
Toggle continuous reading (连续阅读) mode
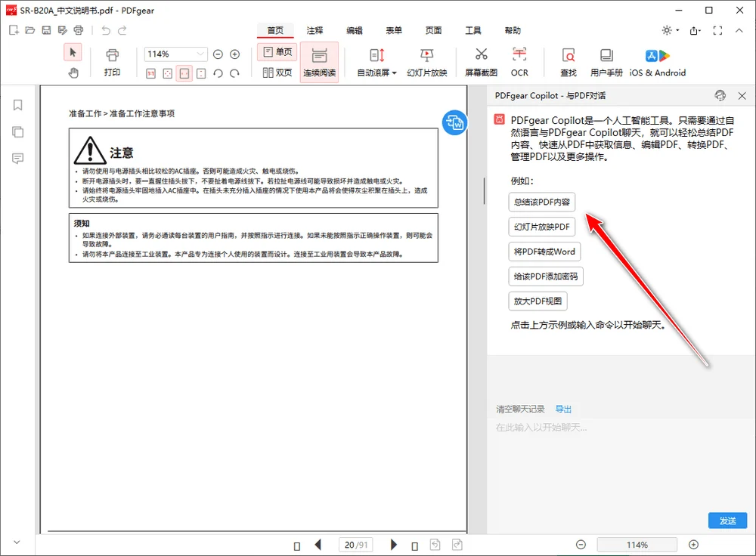[x=319, y=61]
